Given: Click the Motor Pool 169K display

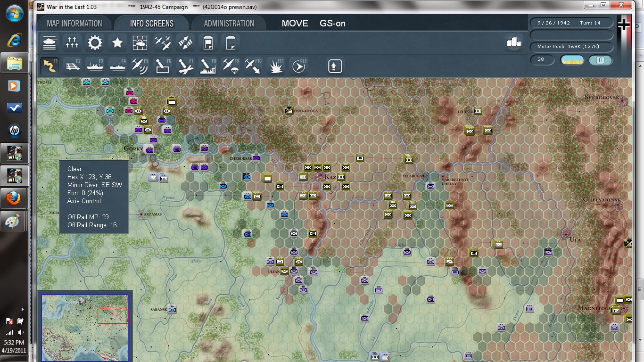Looking at the screenshot, I should point(571,47).
